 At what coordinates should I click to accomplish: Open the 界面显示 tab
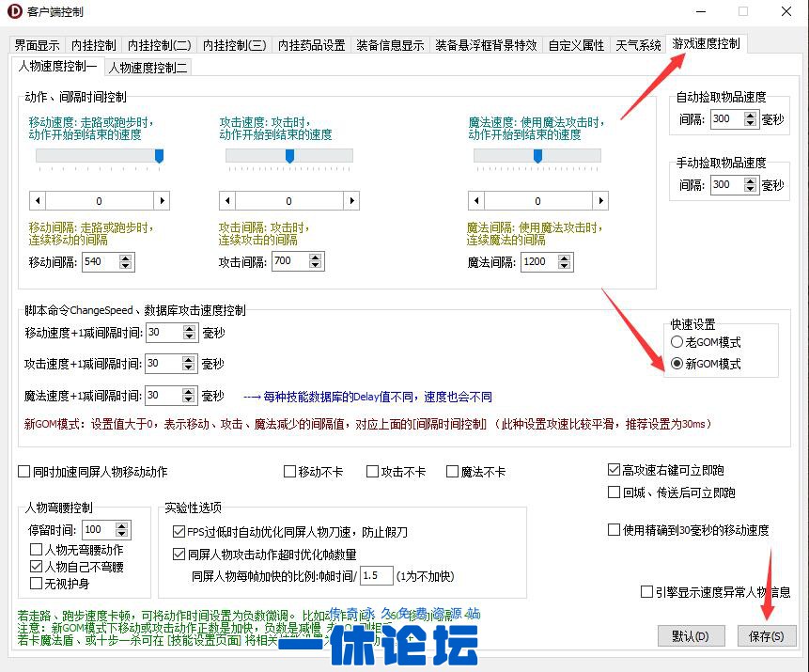37,45
